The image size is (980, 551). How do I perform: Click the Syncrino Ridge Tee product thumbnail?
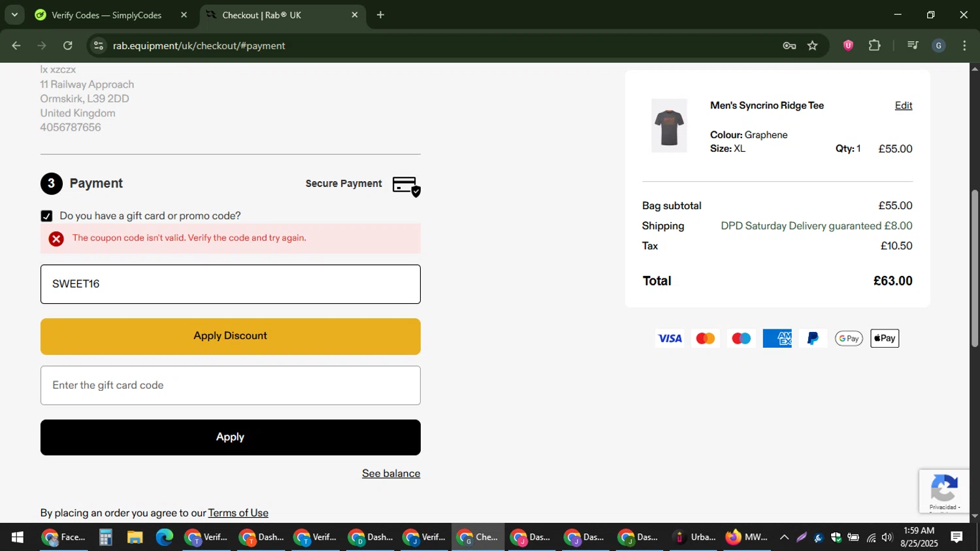669,125
